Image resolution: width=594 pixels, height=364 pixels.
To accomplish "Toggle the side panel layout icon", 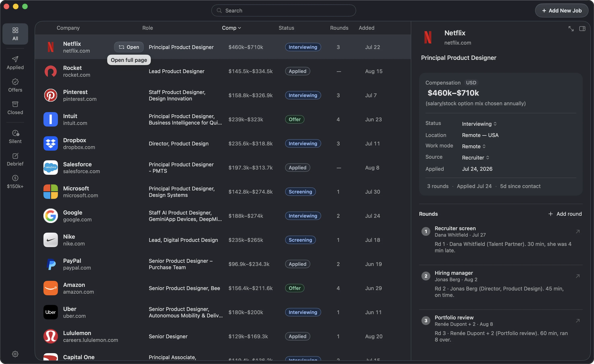I will 582,29.
